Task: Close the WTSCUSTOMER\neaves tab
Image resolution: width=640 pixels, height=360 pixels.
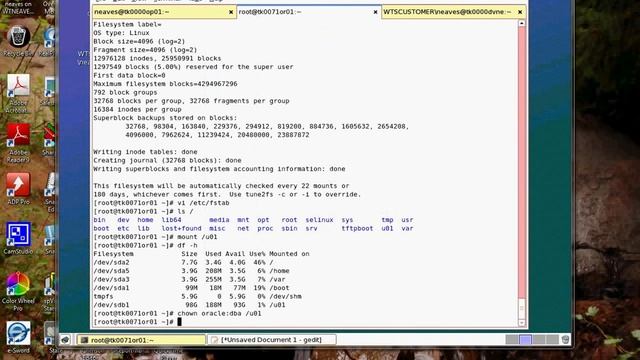Action: point(520,12)
